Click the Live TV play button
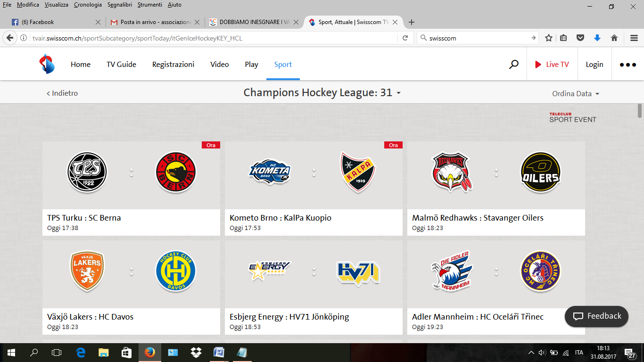This screenshot has height=362, width=644. click(552, 65)
